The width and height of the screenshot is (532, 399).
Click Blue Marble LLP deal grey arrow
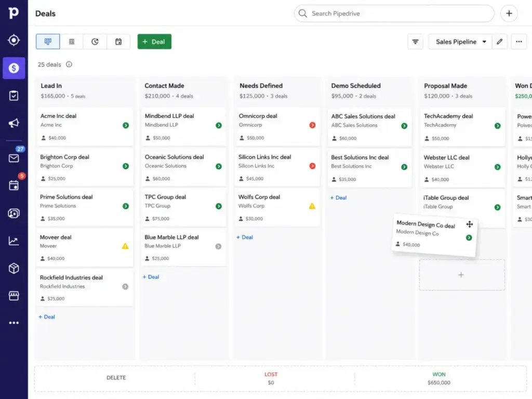[x=218, y=246]
